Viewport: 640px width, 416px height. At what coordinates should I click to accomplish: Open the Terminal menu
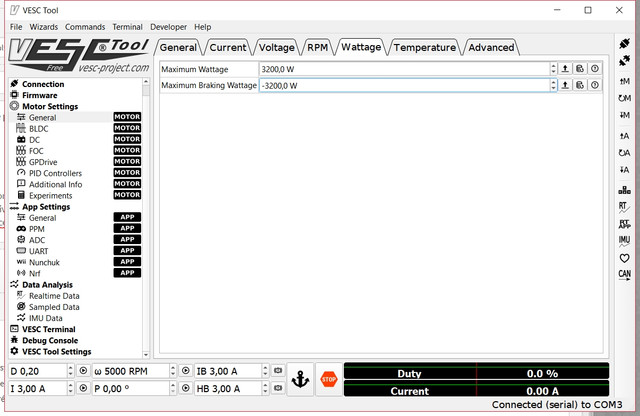(127, 27)
